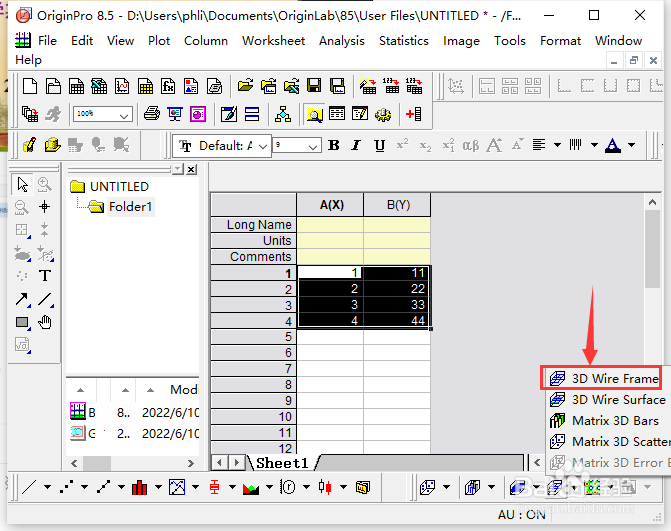Toggle Greek symbols (αβ) formatting

pos(471,145)
